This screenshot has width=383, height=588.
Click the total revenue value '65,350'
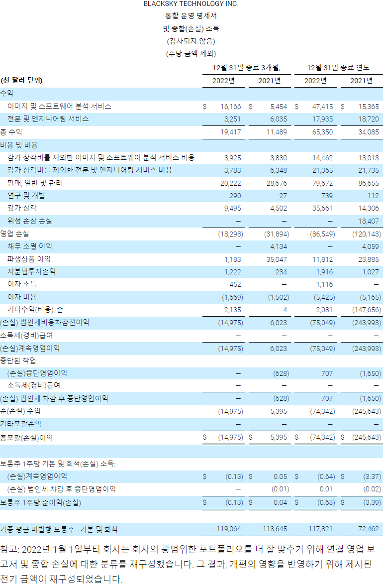(322, 132)
